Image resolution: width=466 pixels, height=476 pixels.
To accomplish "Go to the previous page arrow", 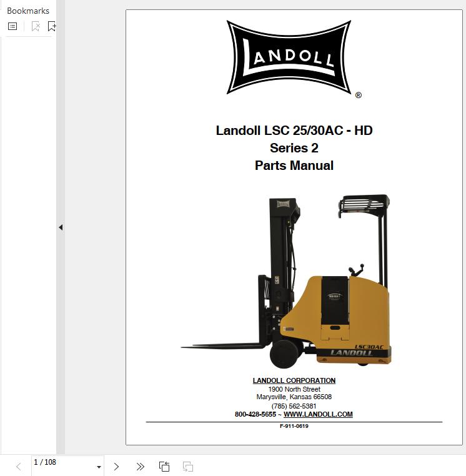I will [19, 467].
